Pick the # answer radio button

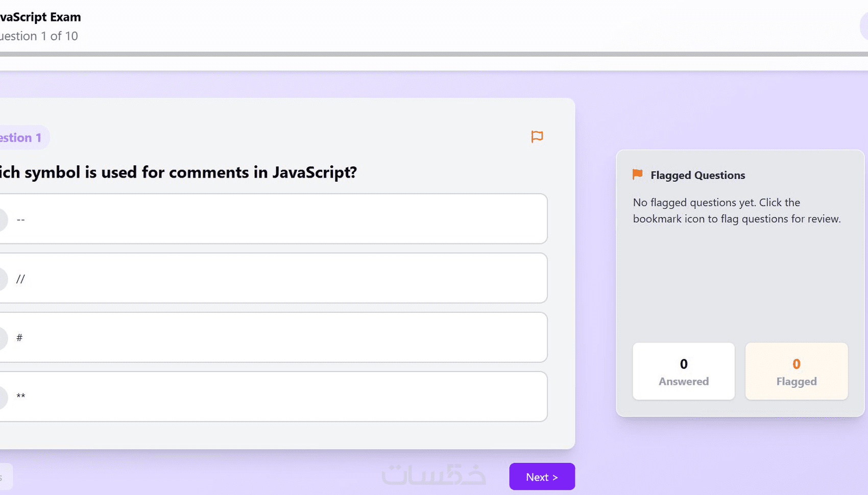click(x=2, y=338)
